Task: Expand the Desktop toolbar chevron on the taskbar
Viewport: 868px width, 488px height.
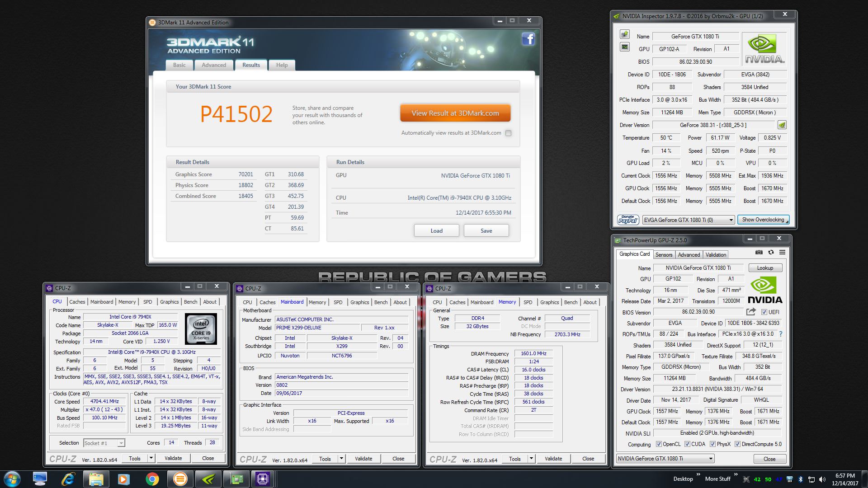Action: point(698,474)
